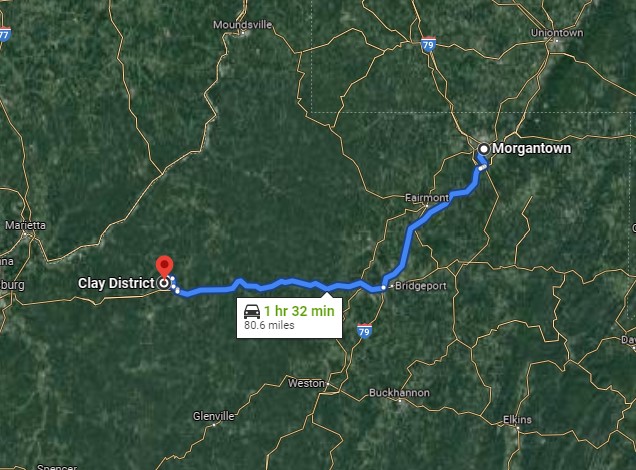Click the I-79 shield near Uniontown
The width and height of the screenshot is (636, 470).
[x=428, y=44]
